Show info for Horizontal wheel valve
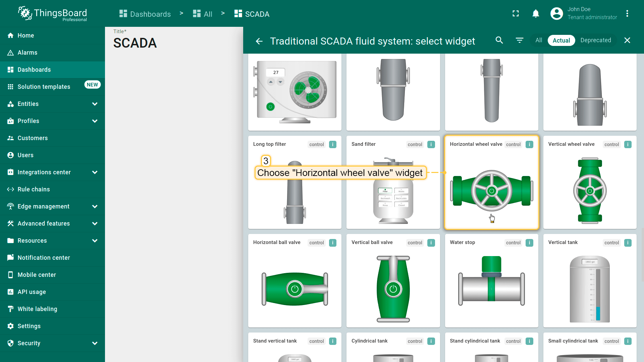The image size is (644, 362). click(529, 144)
